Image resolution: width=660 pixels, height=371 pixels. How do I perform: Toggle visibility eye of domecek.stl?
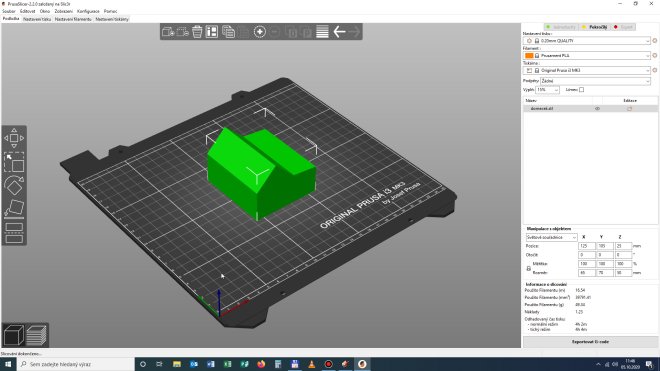(597, 109)
